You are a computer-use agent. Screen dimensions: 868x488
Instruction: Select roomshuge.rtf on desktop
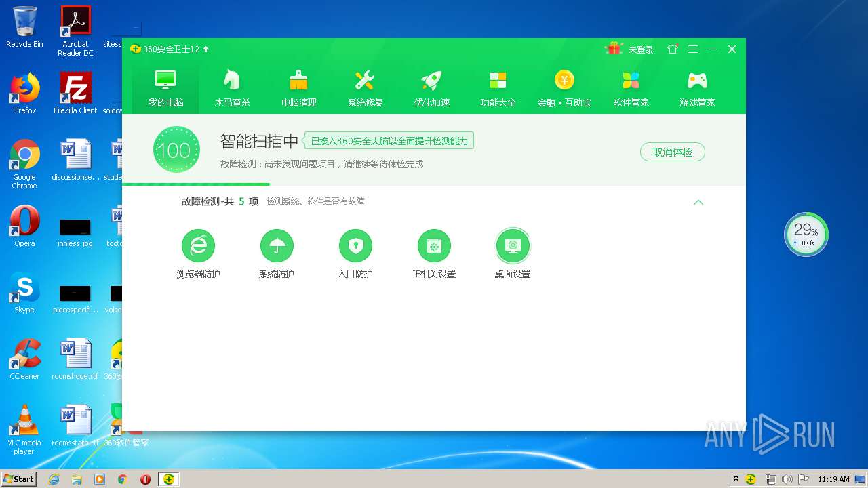point(75,359)
